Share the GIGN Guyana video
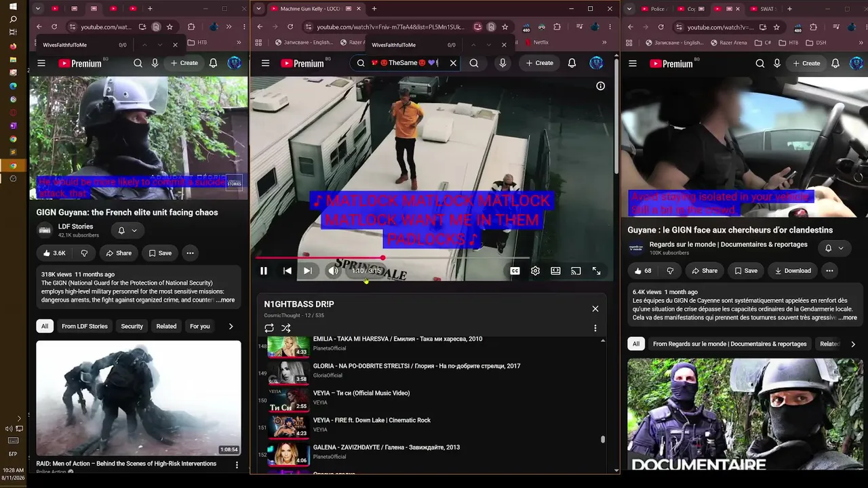Viewport: 868px width, 488px height. point(119,253)
